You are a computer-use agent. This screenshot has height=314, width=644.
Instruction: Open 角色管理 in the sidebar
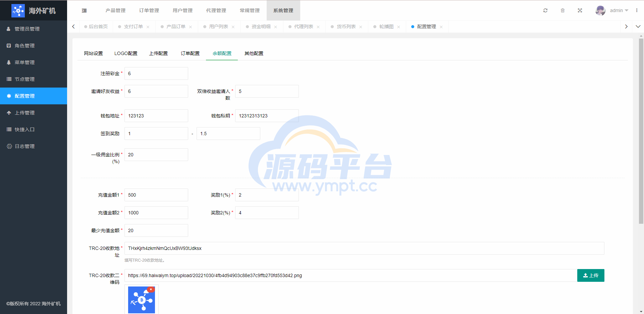[x=34, y=46]
